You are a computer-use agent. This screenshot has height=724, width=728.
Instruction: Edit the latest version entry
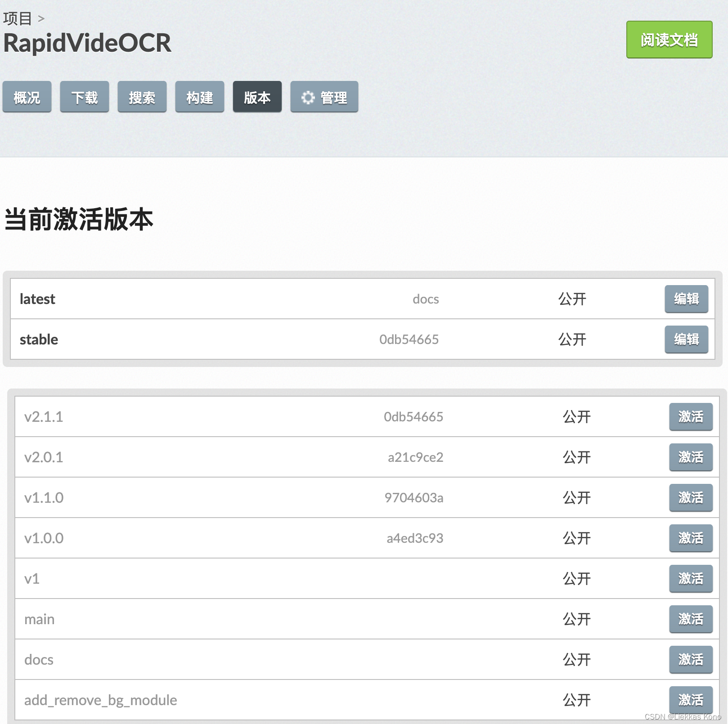(686, 299)
